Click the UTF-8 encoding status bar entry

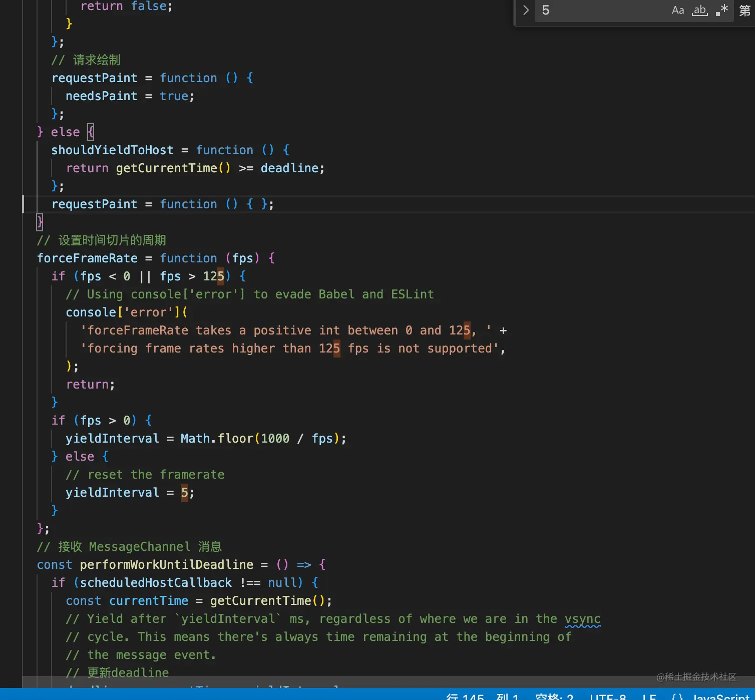tap(608, 696)
